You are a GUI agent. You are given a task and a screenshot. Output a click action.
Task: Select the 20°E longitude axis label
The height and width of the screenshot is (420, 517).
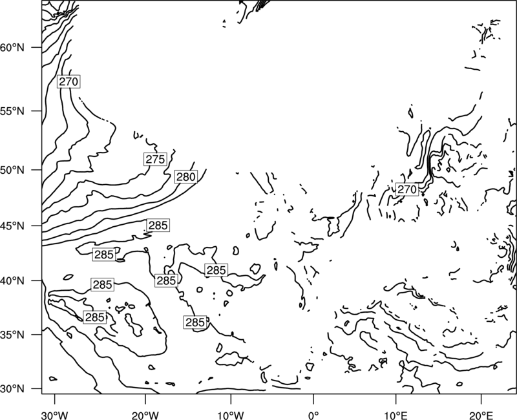481,415
